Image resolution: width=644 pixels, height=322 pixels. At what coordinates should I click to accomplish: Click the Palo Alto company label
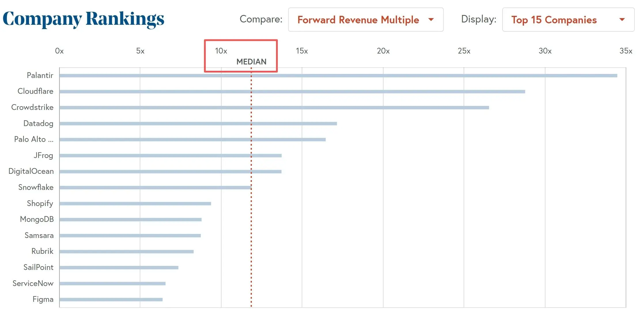point(34,139)
